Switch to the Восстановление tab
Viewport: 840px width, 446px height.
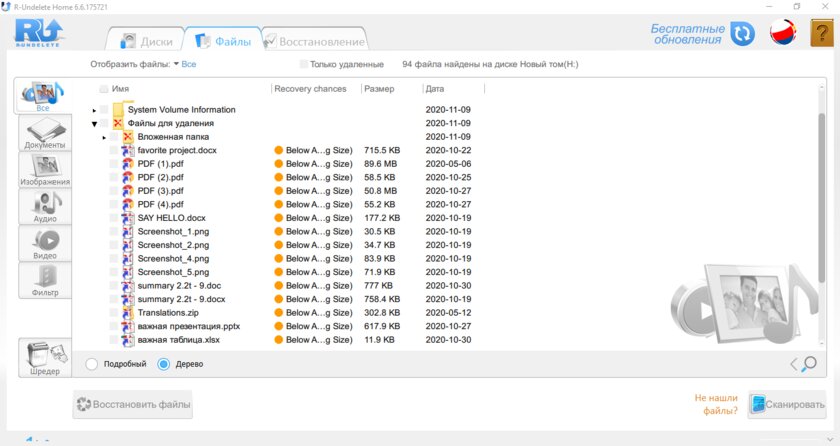pyautogui.click(x=315, y=41)
